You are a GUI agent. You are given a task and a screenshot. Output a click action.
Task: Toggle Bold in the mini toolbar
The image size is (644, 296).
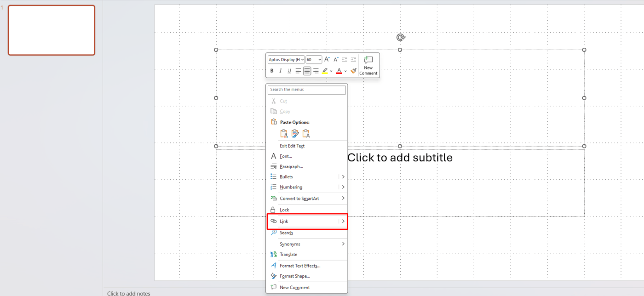pyautogui.click(x=272, y=71)
